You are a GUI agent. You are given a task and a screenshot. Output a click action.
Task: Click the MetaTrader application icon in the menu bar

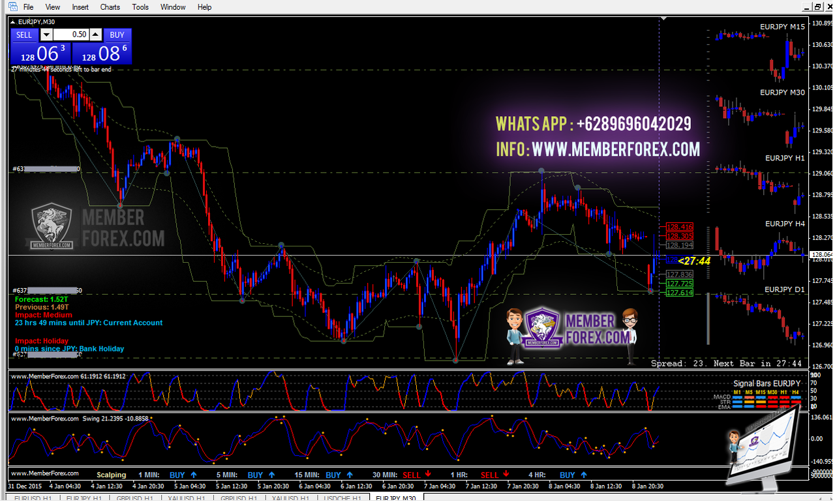12,7
